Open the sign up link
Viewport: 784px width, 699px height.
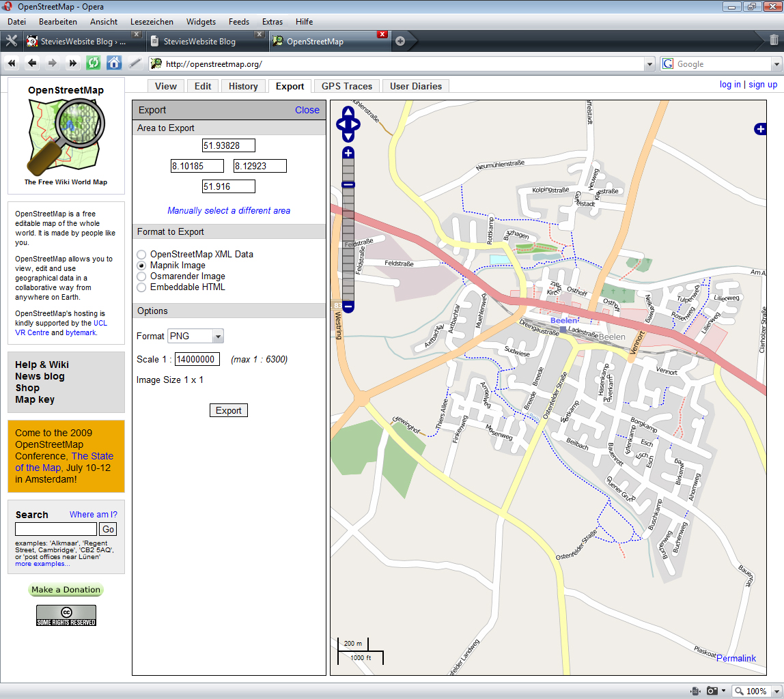pyautogui.click(x=763, y=85)
